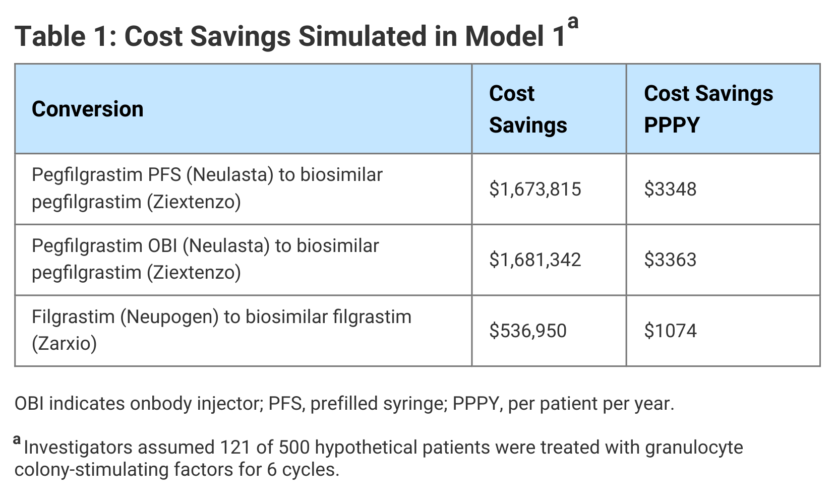Click the $1,681,342 cost savings value
Image resolution: width=835 pixels, height=504 pixels.
click(535, 260)
